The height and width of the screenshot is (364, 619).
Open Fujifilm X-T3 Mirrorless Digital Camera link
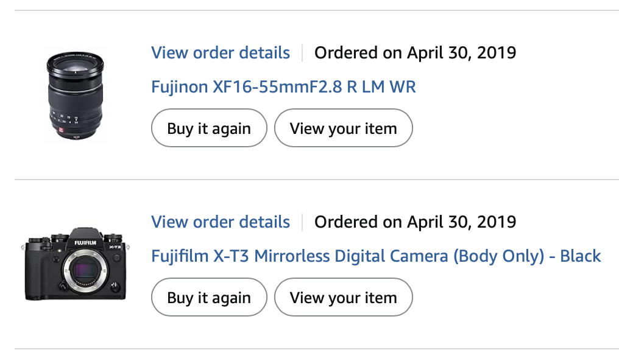376,256
